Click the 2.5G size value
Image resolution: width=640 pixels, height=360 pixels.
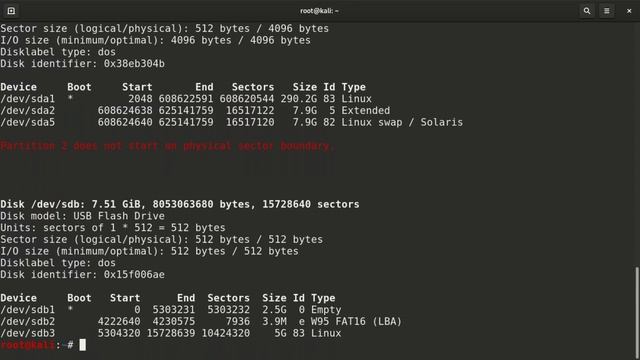(x=274, y=310)
